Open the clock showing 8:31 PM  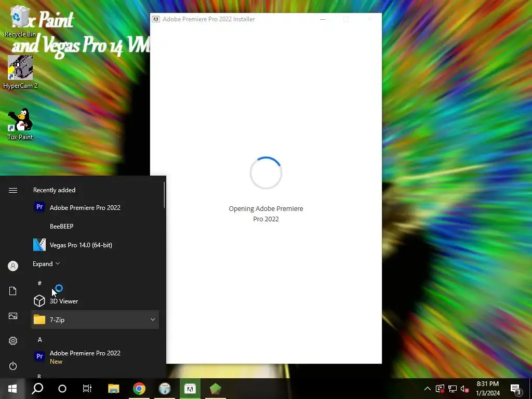(487, 389)
